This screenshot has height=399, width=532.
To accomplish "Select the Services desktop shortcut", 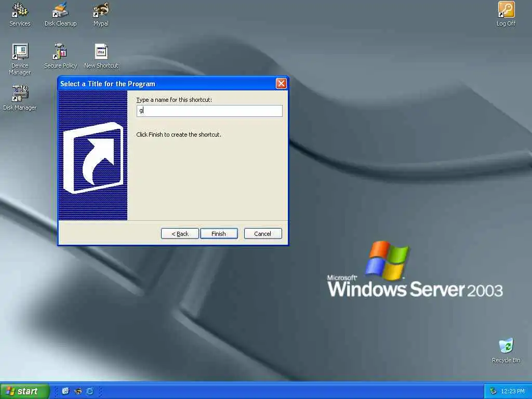I will click(20, 14).
